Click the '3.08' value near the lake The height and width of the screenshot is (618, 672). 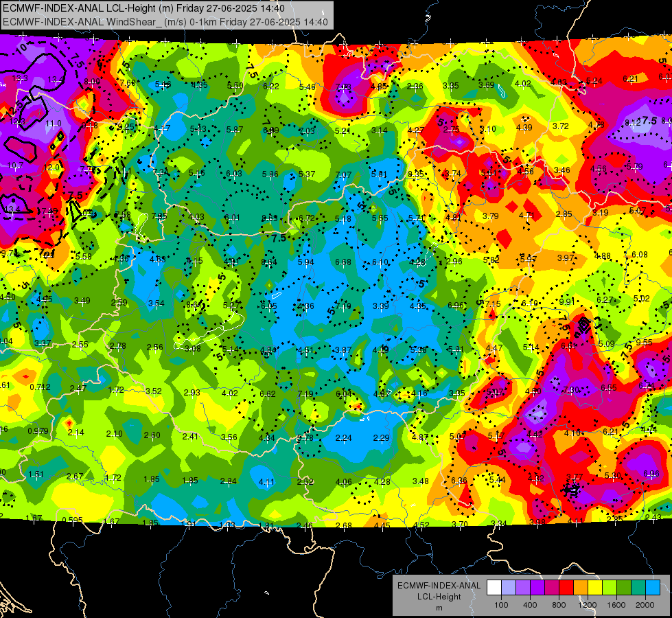coord(193,348)
